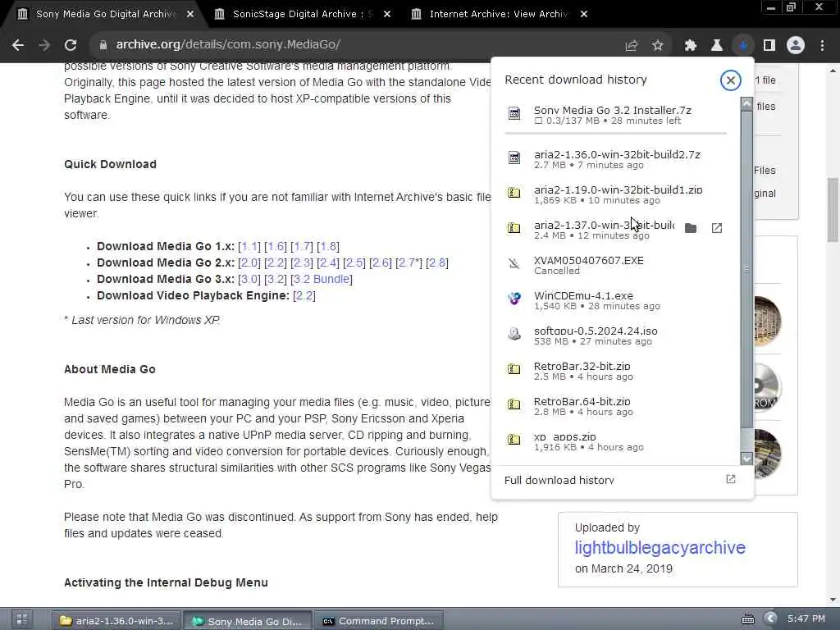Select softgpu-0.5.2024.24.iso download entry
This screenshot has height=630, width=840.
click(x=616, y=336)
